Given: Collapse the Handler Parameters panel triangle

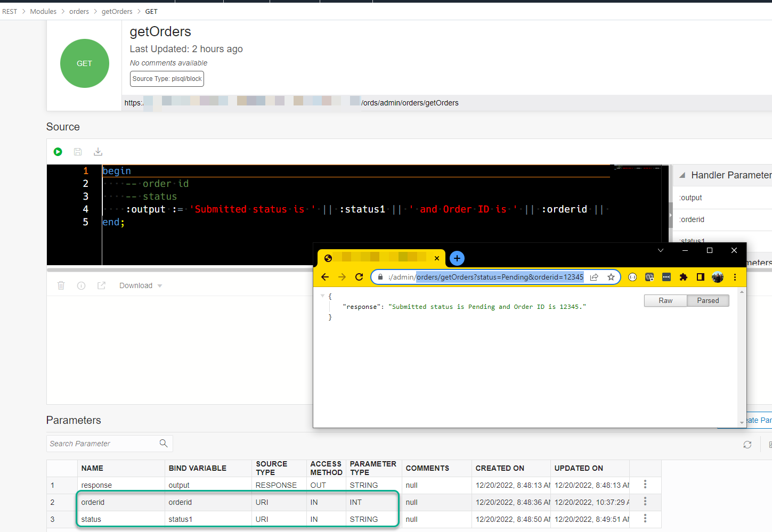Looking at the screenshot, I should pyautogui.click(x=682, y=175).
